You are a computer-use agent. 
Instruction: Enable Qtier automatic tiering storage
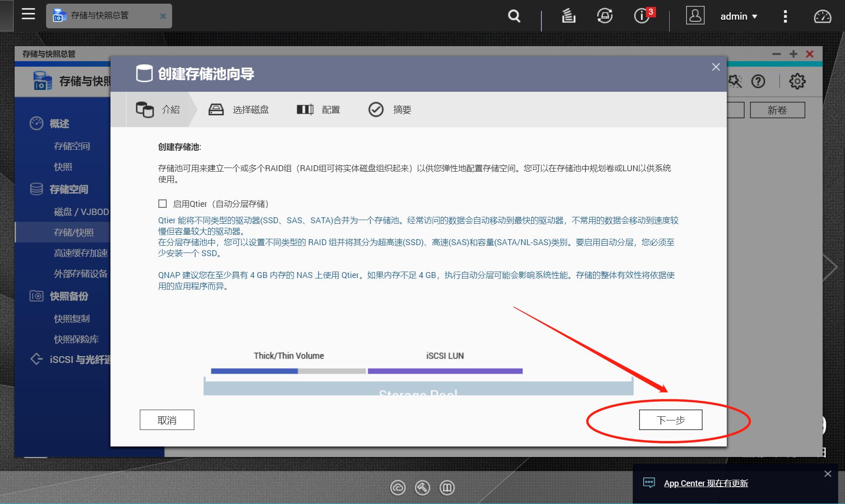[x=163, y=204]
